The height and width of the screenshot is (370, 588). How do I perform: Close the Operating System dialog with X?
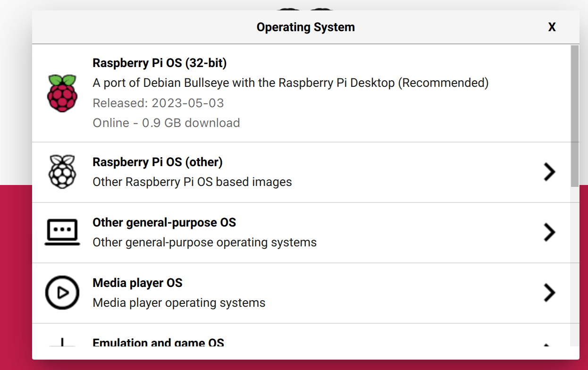tap(552, 27)
